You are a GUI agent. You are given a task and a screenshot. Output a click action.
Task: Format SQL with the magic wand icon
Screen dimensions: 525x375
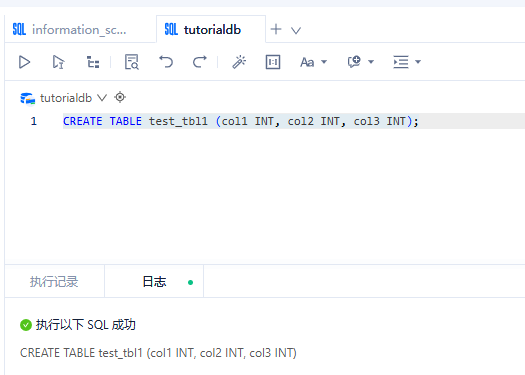pyautogui.click(x=239, y=62)
